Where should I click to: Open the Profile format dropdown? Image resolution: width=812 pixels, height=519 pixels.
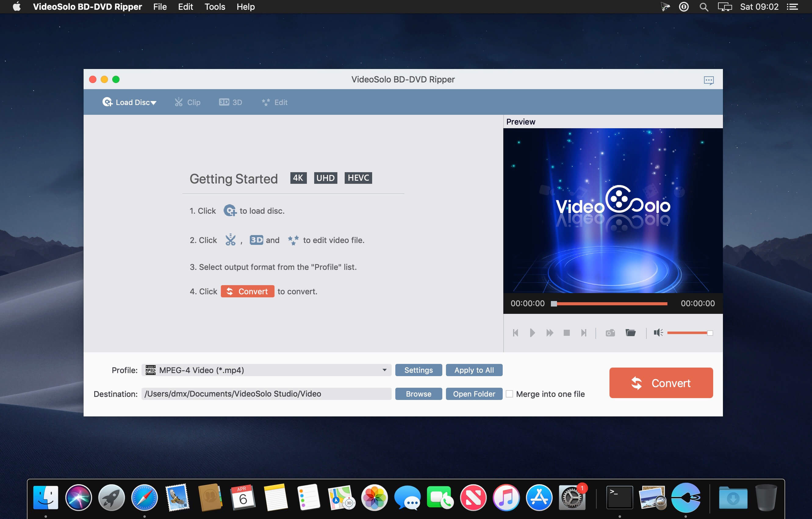point(266,370)
